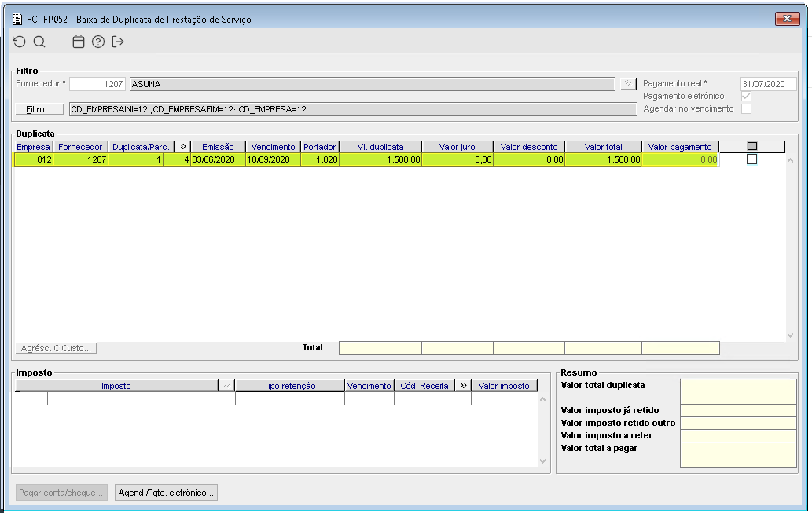
Task: Click the Filtro... button
Action: (39, 109)
